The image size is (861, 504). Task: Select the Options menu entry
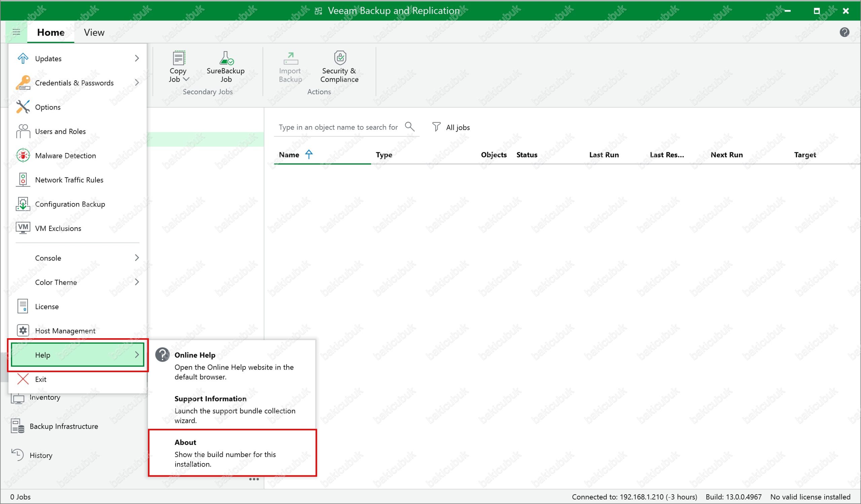pyautogui.click(x=78, y=107)
